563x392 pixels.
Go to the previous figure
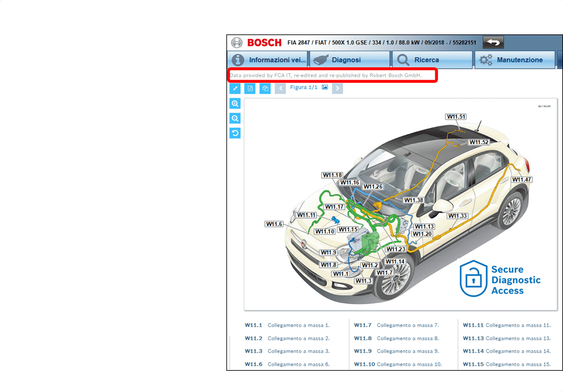coord(281,88)
